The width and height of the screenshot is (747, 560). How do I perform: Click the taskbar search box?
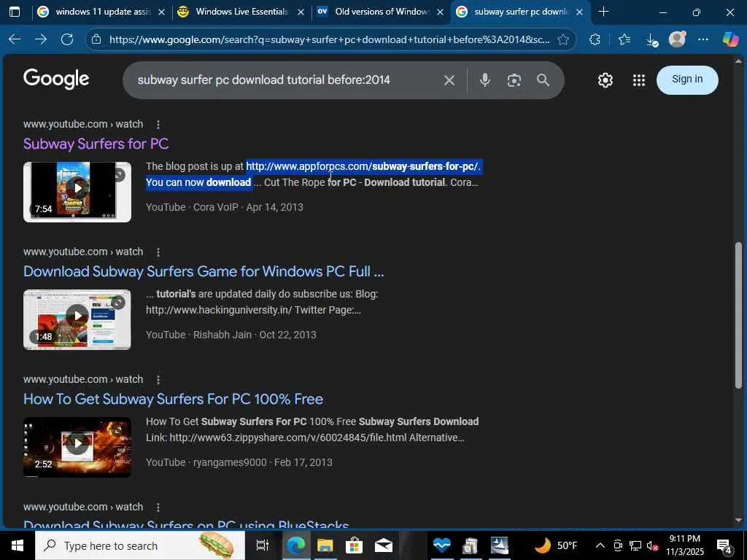coord(139,545)
